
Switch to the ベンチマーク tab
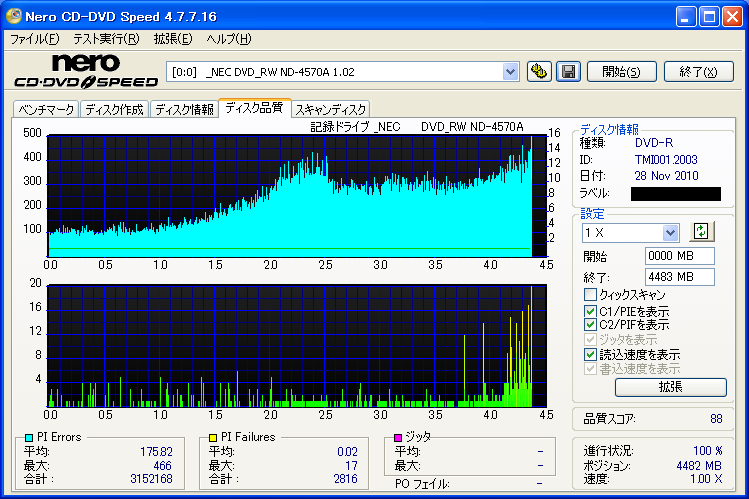coord(46,109)
